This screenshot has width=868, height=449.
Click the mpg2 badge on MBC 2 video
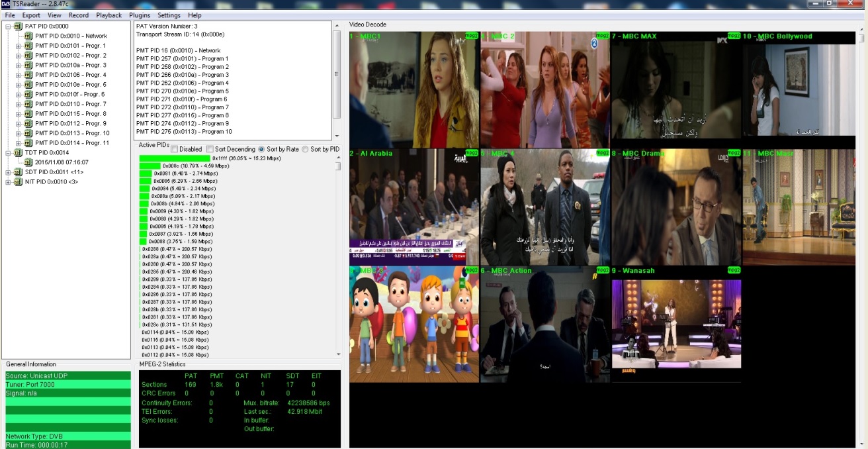(603, 36)
